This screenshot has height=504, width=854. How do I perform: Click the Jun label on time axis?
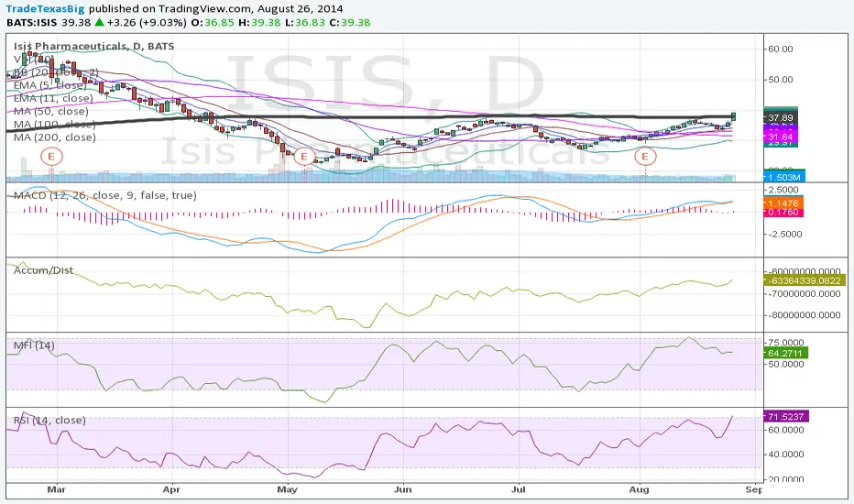click(x=402, y=489)
